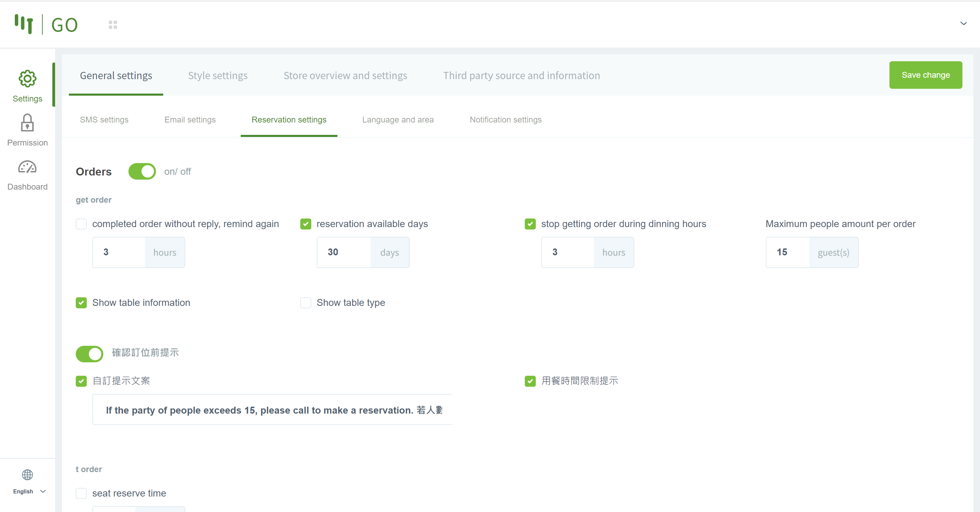Open Store overview and settings tab
This screenshot has height=512, width=980.
pyautogui.click(x=345, y=76)
